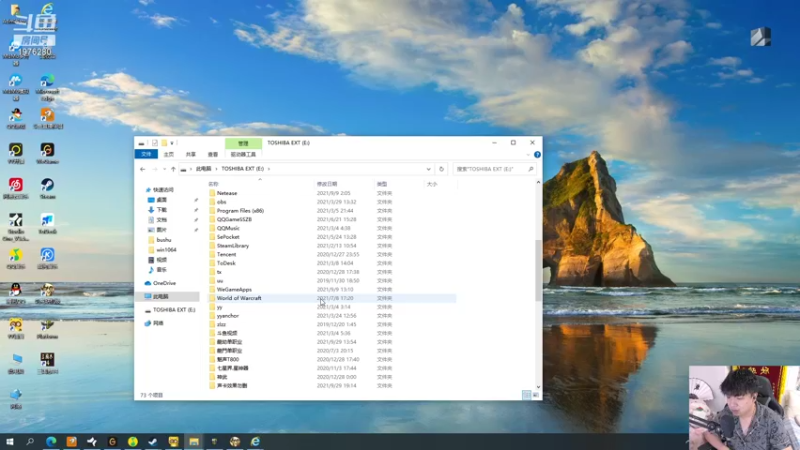Sort by 类型 (Type) column header
Screen dimensions: 800x450
pos(382,184)
